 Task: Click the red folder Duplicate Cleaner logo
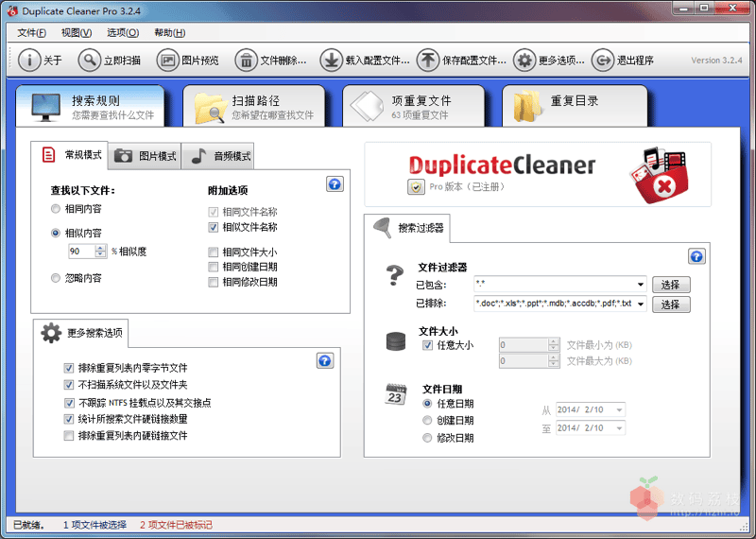660,175
